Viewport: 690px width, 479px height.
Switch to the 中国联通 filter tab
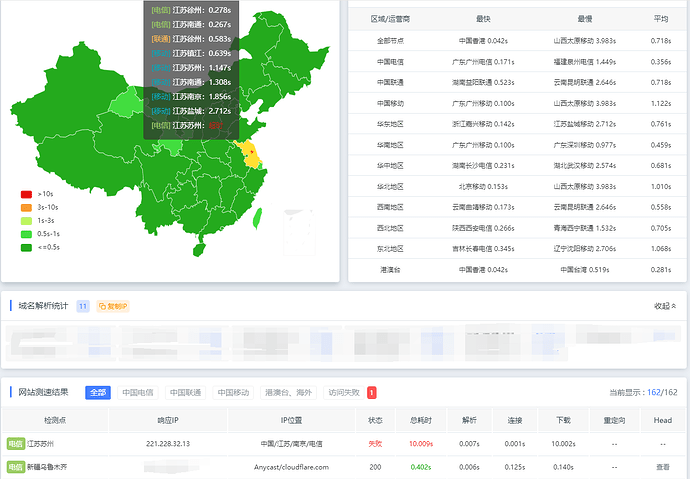click(185, 392)
